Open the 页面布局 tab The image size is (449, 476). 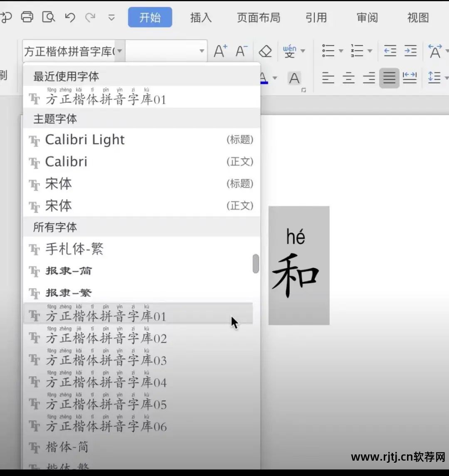[x=259, y=17]
